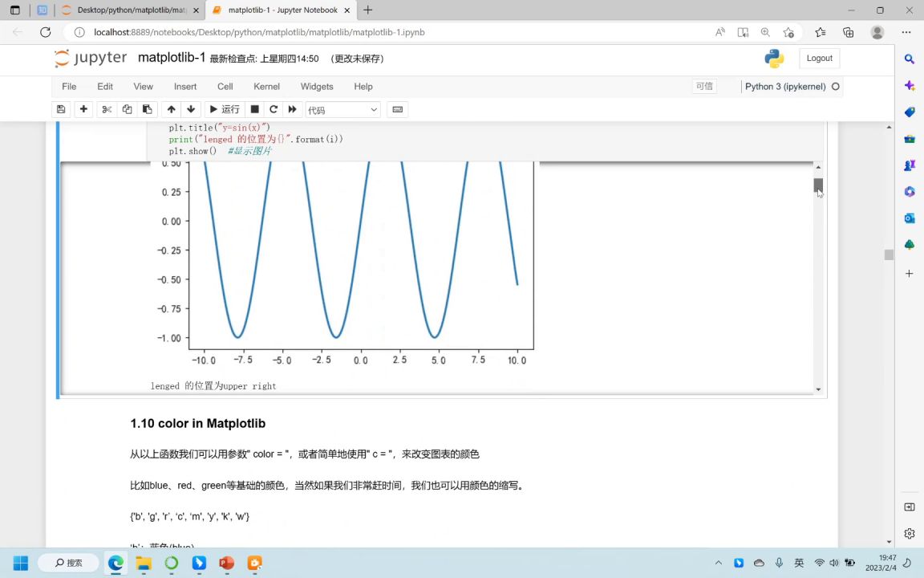Open the command palette keyboard icon
Screen dimensions: 924x578
pos(397,109)
